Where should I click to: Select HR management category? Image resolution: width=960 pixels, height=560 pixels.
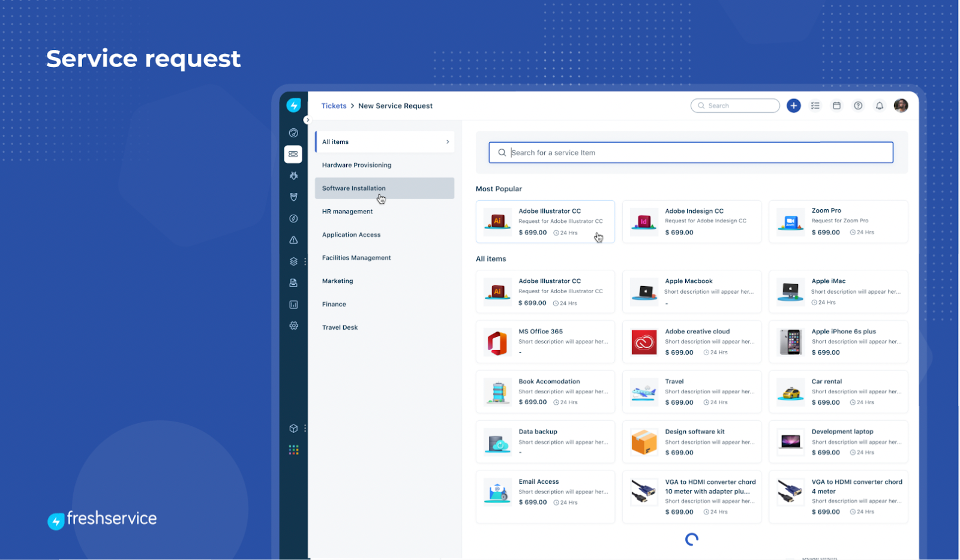tap(385, 212)
